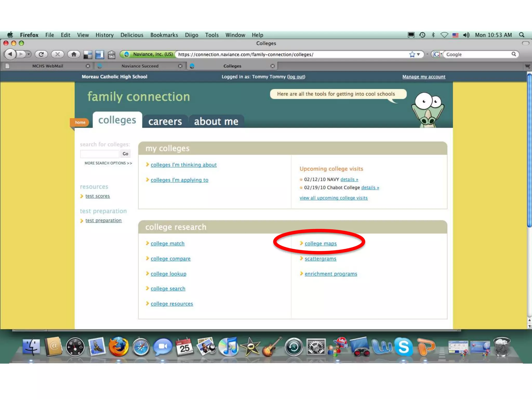Open the college maps link
The height and width of the screenshot is (399, 532).
click(321, 243)
